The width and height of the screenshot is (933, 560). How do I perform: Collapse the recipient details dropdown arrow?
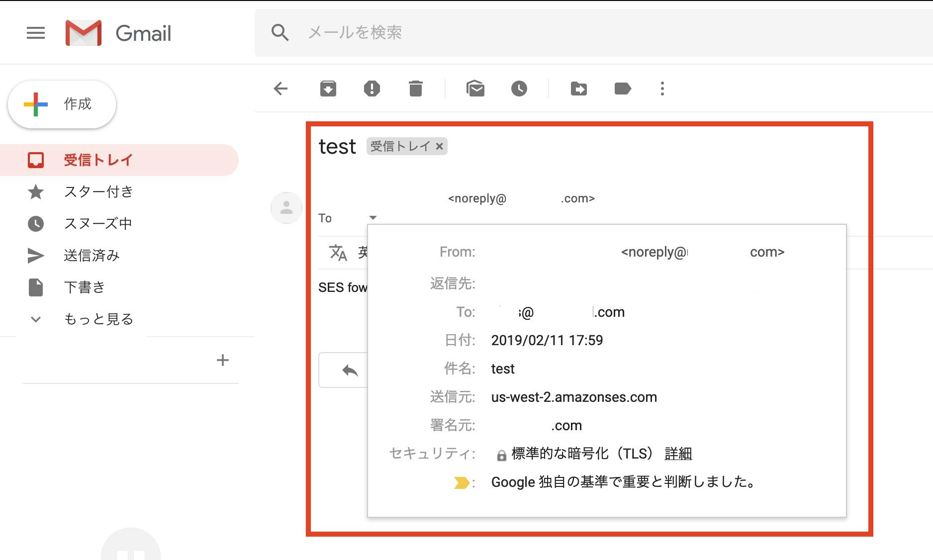(373, 217)
